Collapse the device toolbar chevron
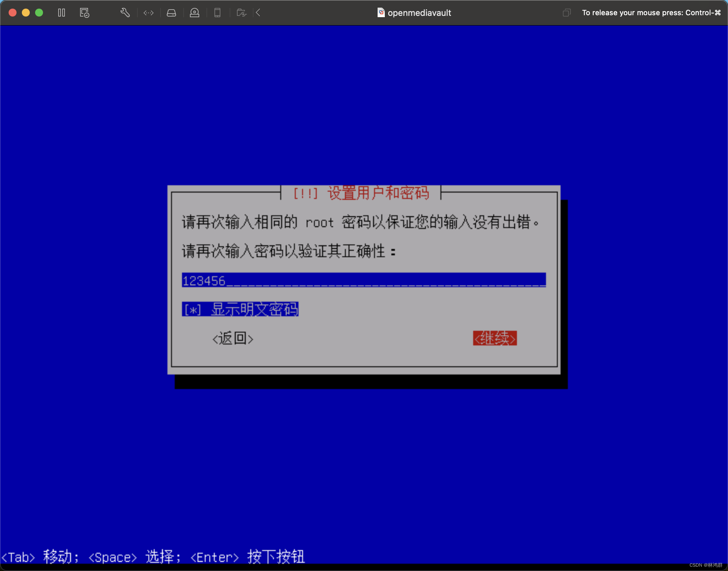The image size is (728, 571). pyautogui.click(x=258, y=13)
